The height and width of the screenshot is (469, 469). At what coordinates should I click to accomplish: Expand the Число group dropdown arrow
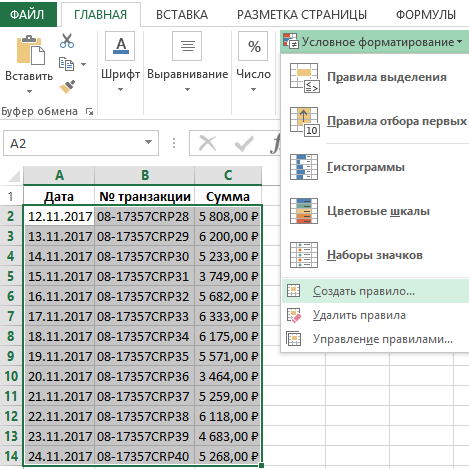coord(253,89)
